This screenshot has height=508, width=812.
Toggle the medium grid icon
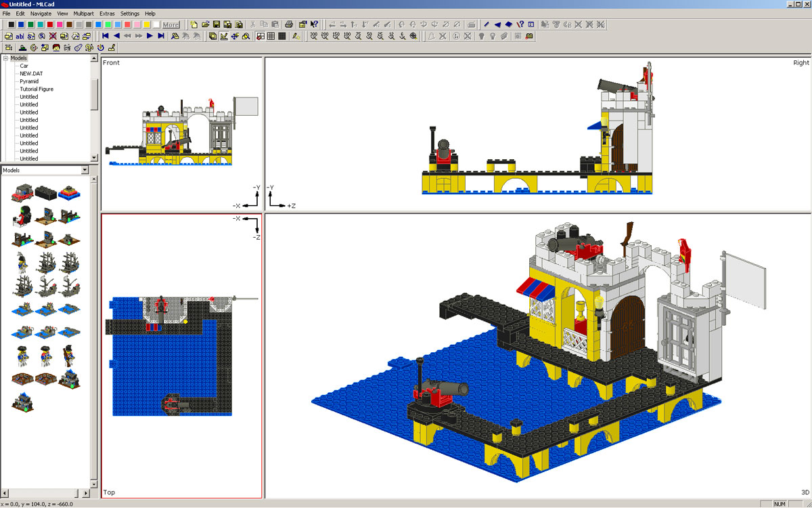(271, 35)
